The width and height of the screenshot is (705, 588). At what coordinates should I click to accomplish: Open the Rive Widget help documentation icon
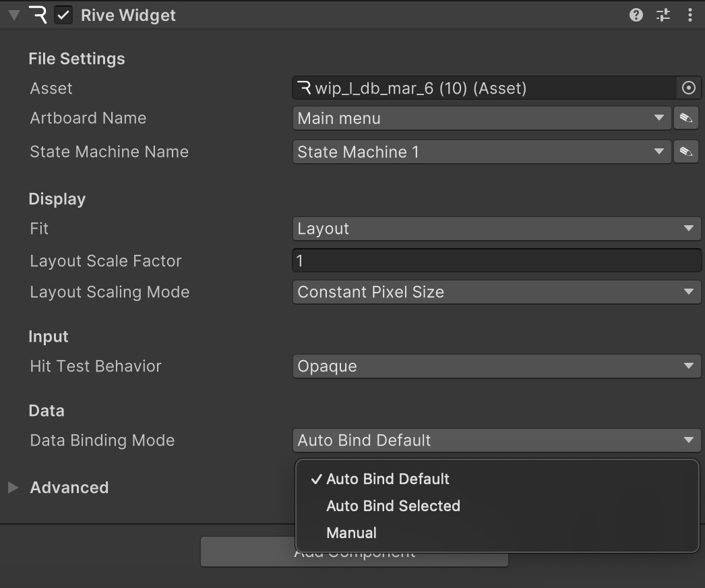click(635, 15)
